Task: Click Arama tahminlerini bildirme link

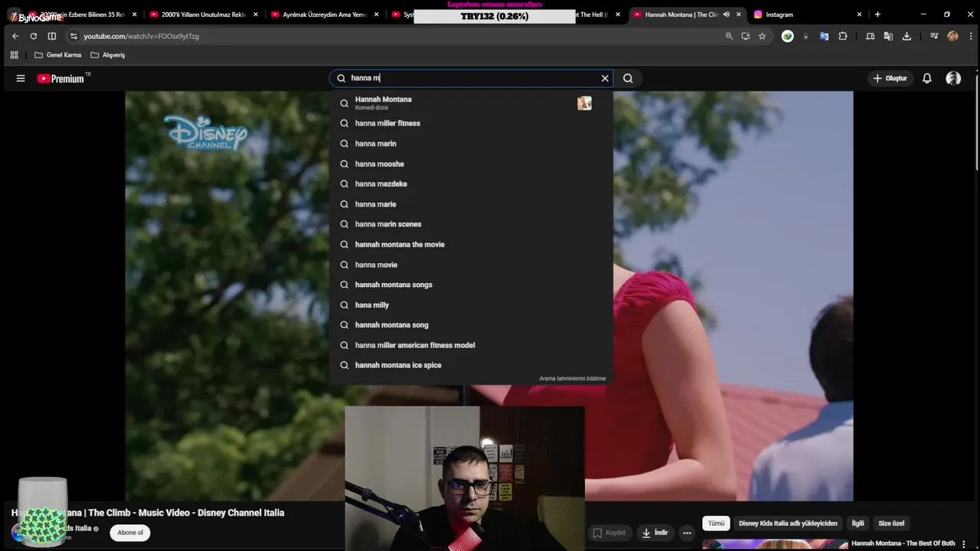Action: pyautogui.click(x=572, y=379)
